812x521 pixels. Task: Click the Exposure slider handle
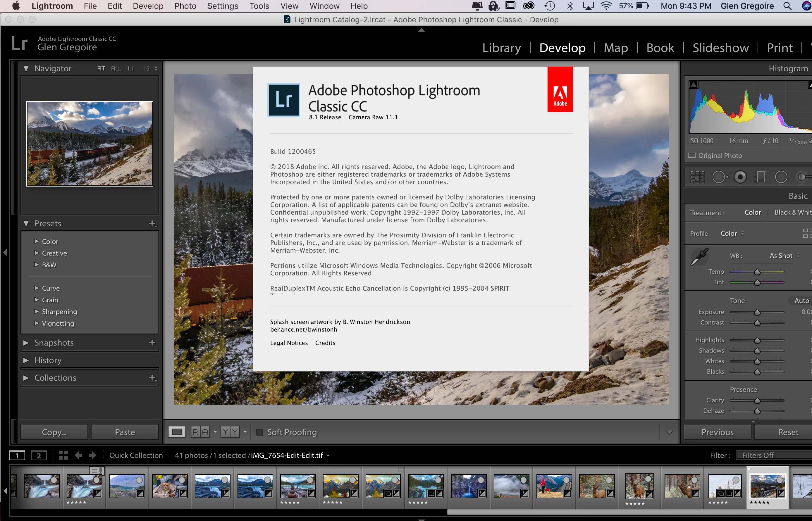[x=757, y=312]
